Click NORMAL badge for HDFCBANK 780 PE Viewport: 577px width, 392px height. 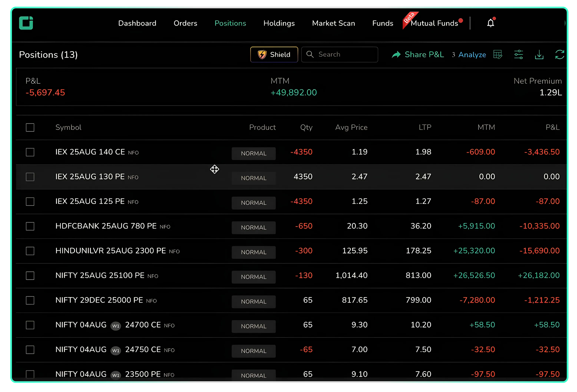(254, 227)
